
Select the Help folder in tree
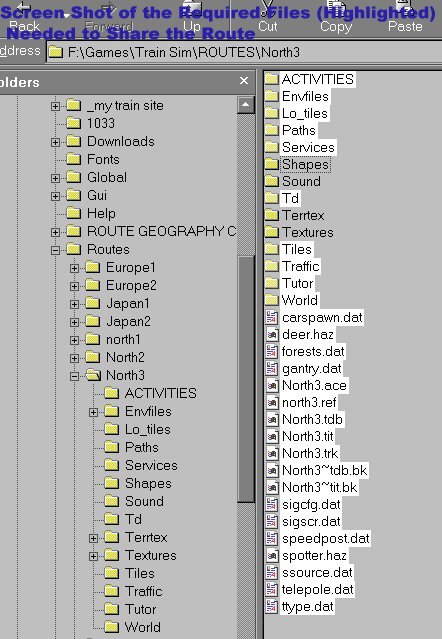coord(101,213)
